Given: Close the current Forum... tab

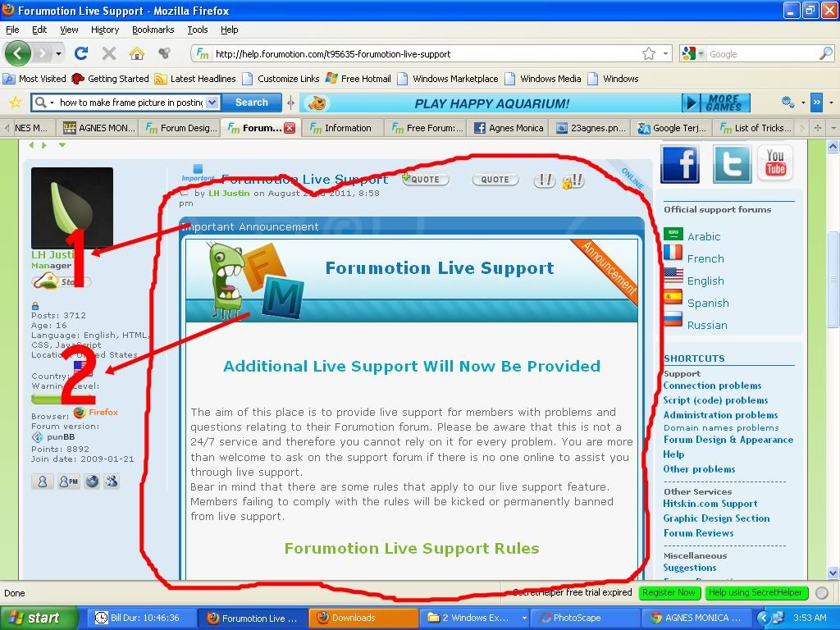Looking at the screenshot, I should pos(290,128).
